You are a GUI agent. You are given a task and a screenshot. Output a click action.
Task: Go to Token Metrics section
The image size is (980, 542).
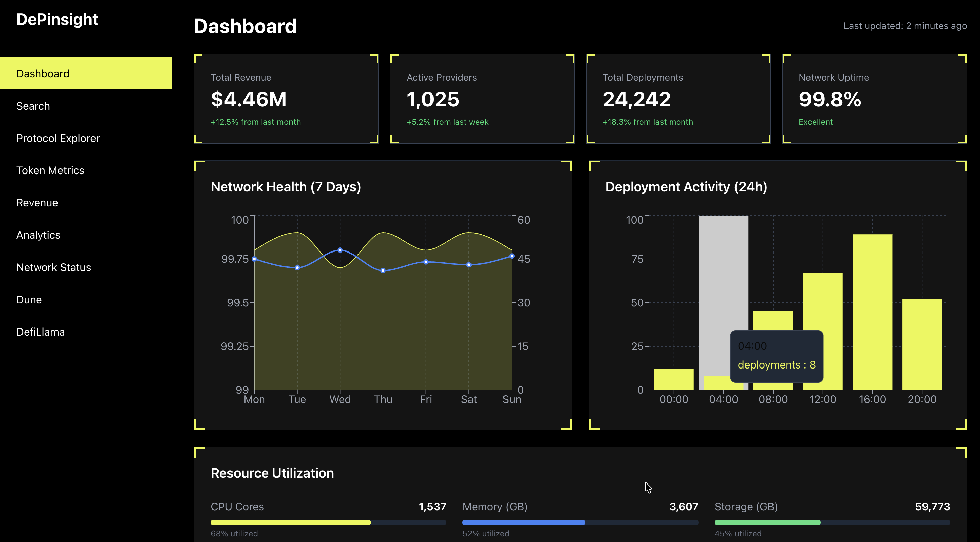tap(50, 170)
